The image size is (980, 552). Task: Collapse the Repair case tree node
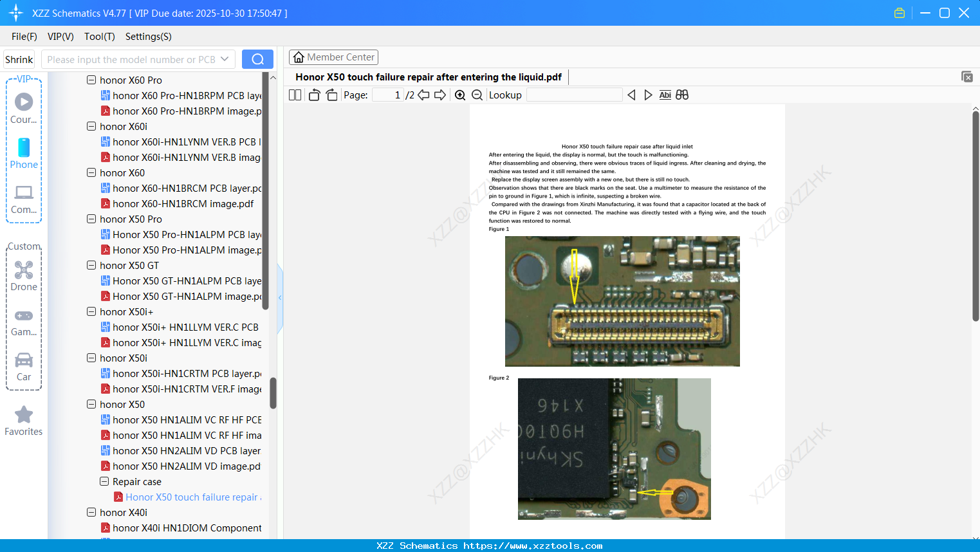coord(104,481)
